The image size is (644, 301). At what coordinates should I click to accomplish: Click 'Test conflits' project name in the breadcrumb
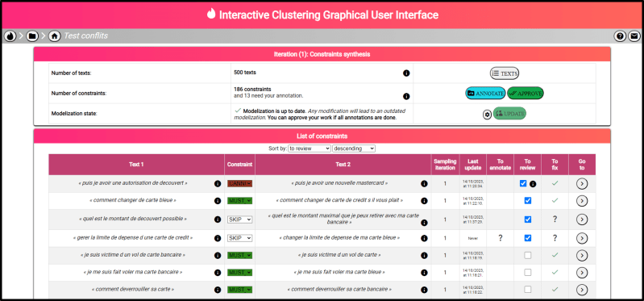(x=85, y=36)
